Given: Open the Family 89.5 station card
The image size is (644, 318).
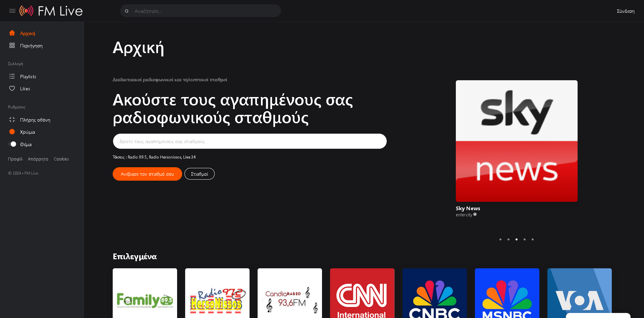Looking at the screenshot, I should [x=145, y=293].
